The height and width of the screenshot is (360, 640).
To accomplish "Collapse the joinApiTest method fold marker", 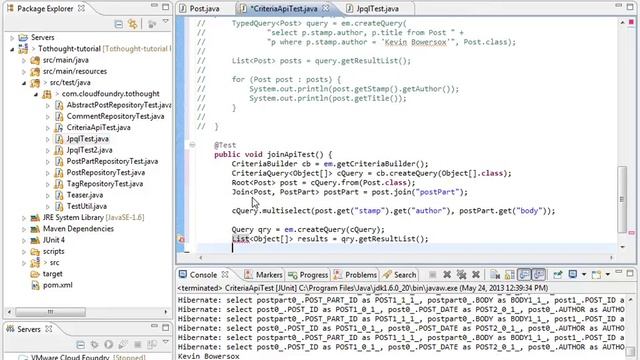I will (x=192, y=144).
